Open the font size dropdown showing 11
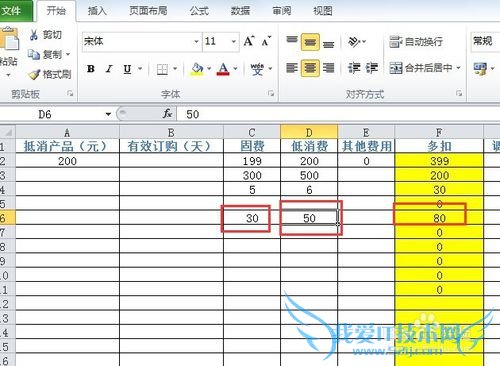 point(234,42)
